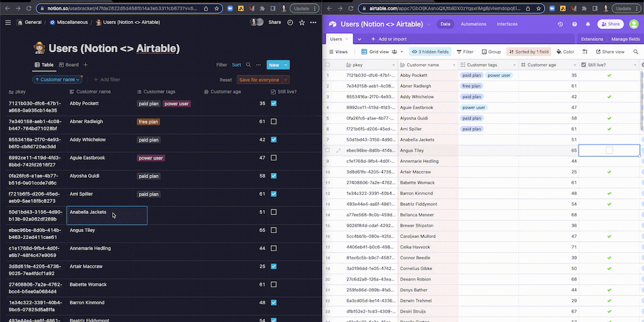Open Airtable notifications bell icon
This screenshot has height=322, width=644.
[588, 24]
